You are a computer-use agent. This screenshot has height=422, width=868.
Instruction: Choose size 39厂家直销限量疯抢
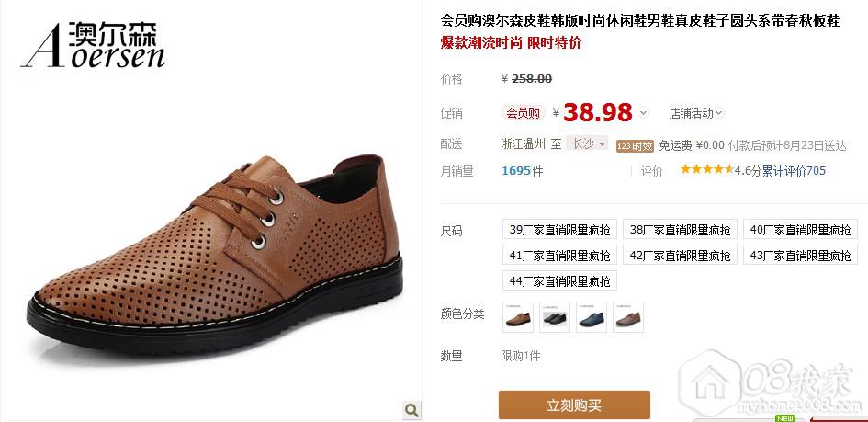[559, 229]
